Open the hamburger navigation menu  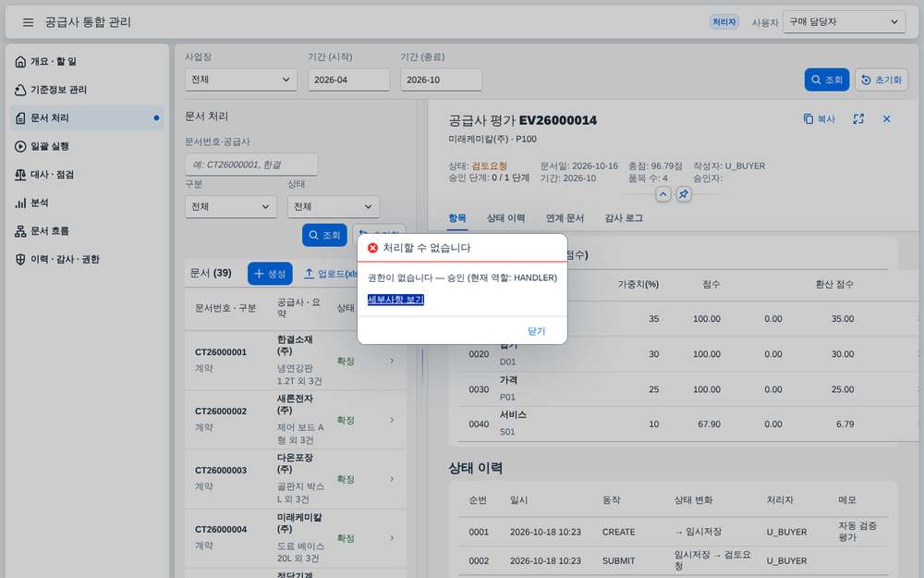tap(28, 22)
